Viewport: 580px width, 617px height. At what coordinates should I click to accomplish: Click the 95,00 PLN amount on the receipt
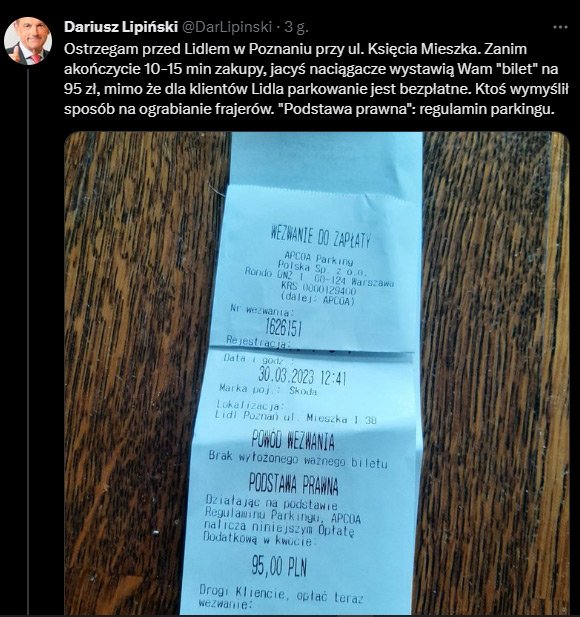[279, 567]
